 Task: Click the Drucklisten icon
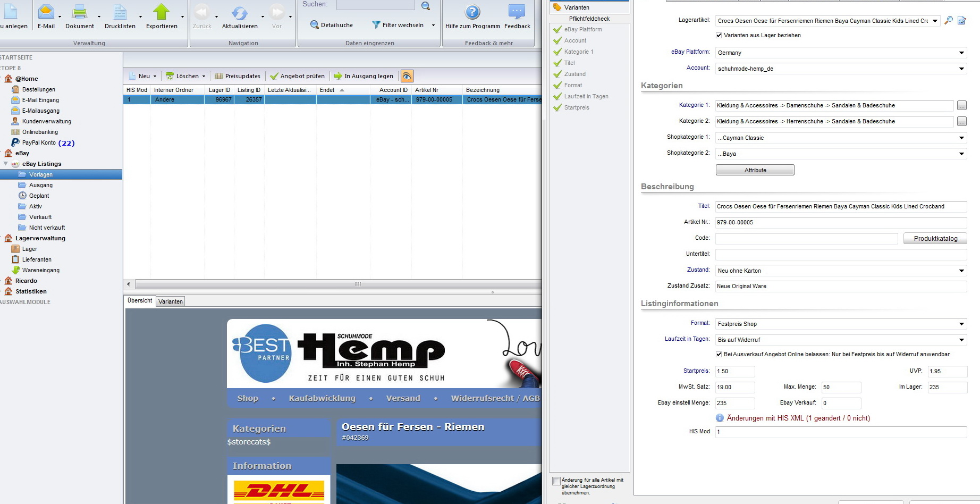coord(120,13)
